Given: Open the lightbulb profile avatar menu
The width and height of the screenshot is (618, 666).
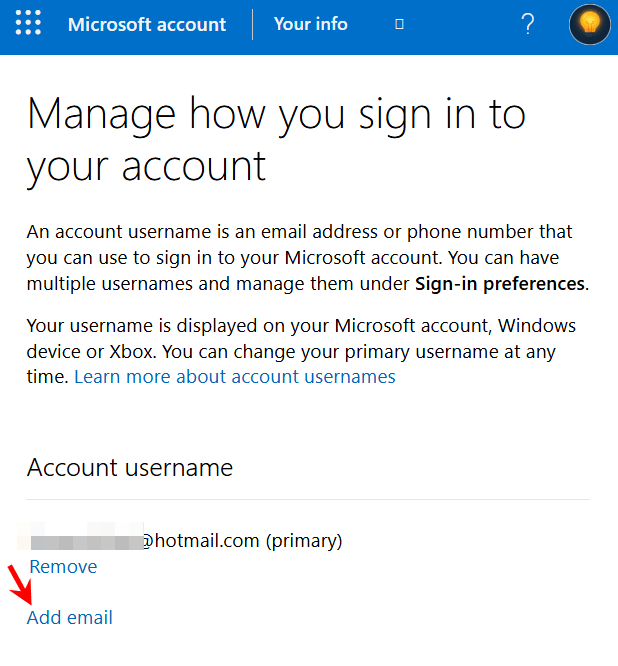Looking at the screenshot, I should 589,23.
